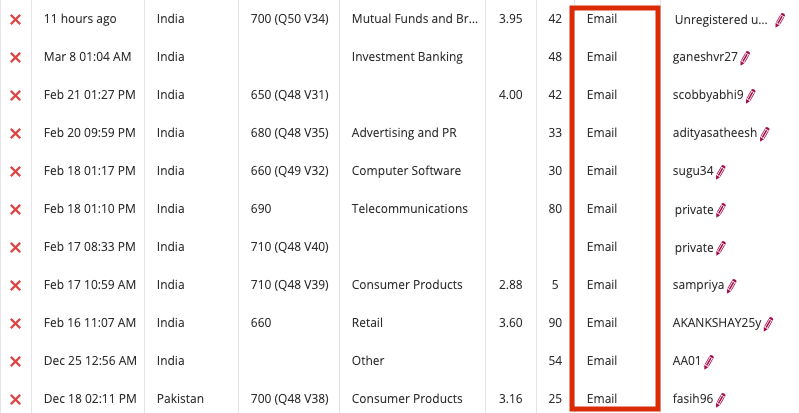Click the pencil icon next to sampriya
This screenshot has width=799, height=413.
tap(732, 285)
